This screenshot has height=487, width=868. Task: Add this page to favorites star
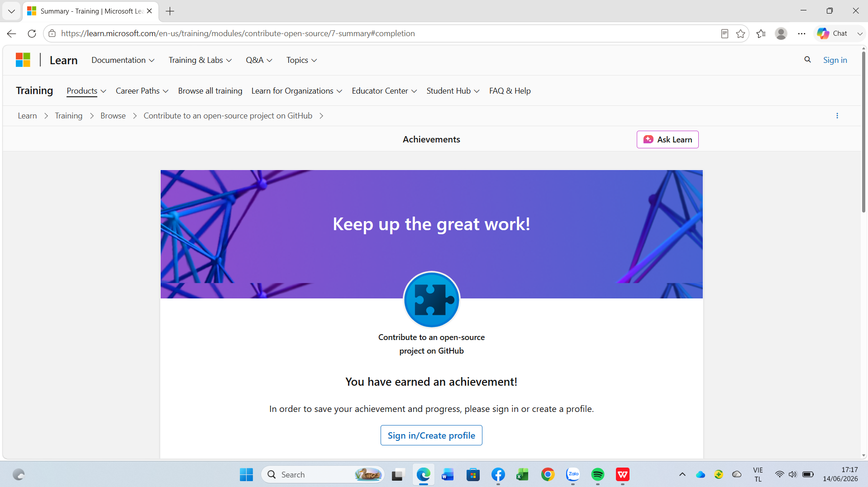pos(741,33)
